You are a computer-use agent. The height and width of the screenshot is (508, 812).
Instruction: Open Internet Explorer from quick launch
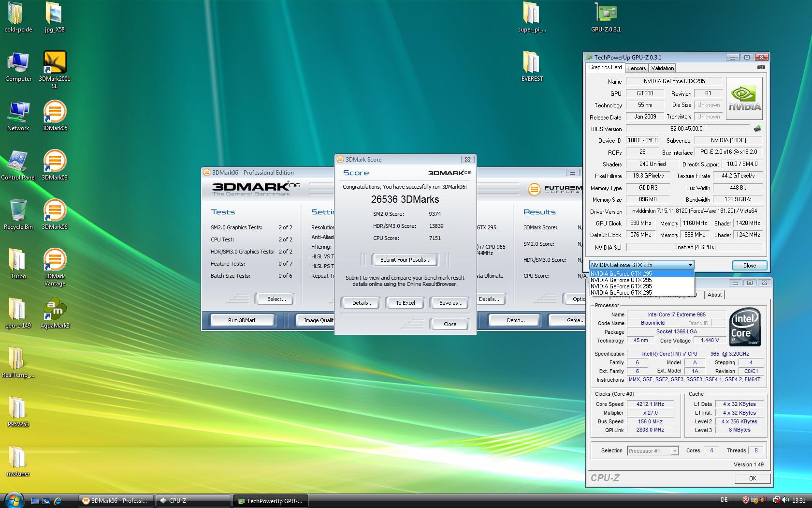point(58,501)
